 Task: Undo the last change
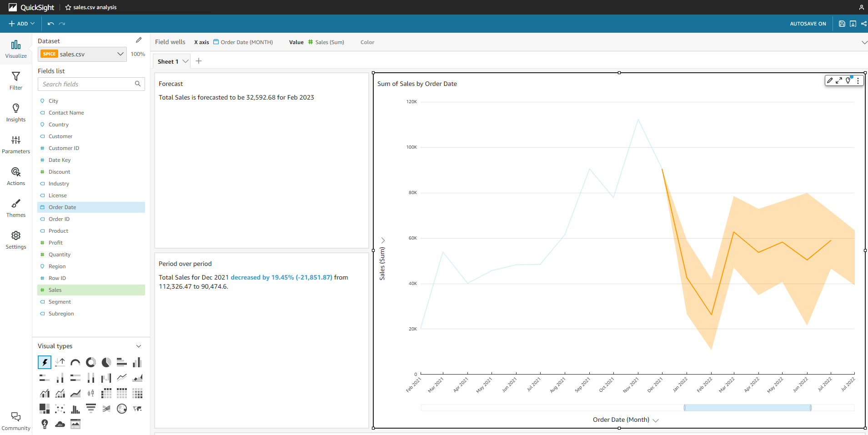click(x=51, y=24)
